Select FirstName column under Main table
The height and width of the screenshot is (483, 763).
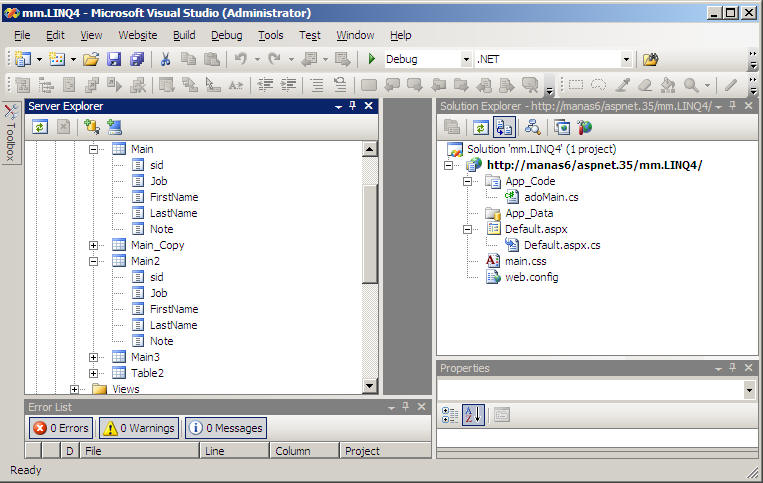tap(174, 197)
